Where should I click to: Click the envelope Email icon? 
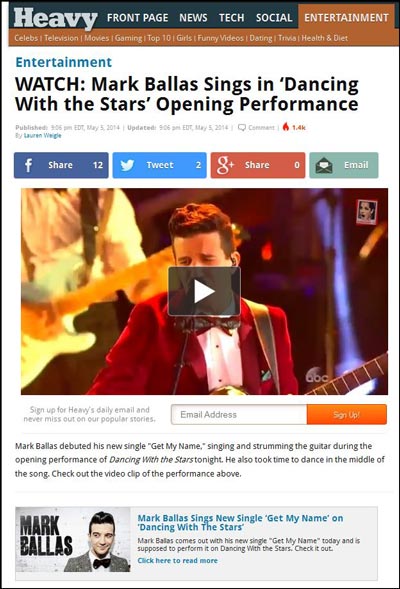[324, 165]
